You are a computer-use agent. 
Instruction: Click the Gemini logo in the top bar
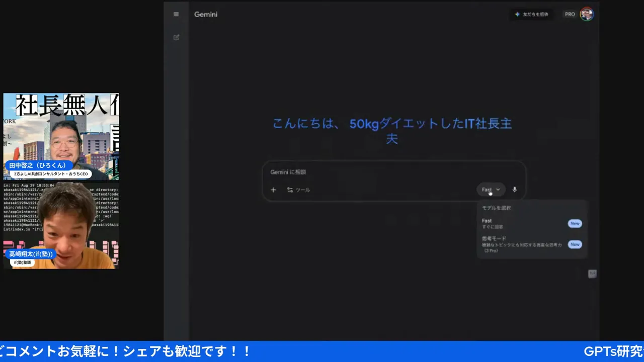click(205, 14)
